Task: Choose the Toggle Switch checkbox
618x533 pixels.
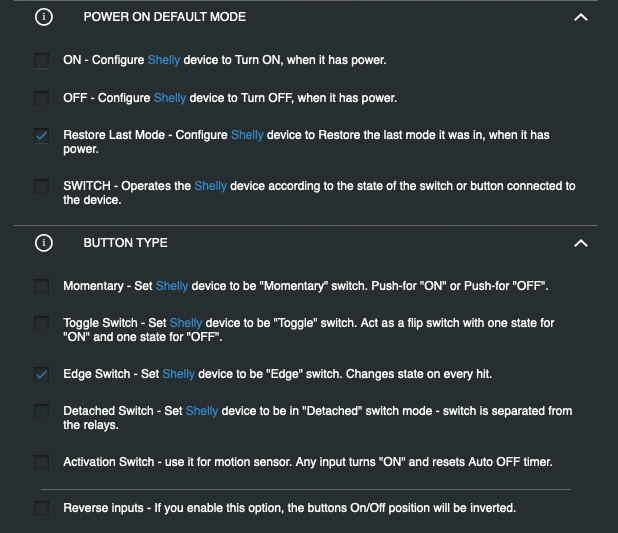Action: pos(41,324)
